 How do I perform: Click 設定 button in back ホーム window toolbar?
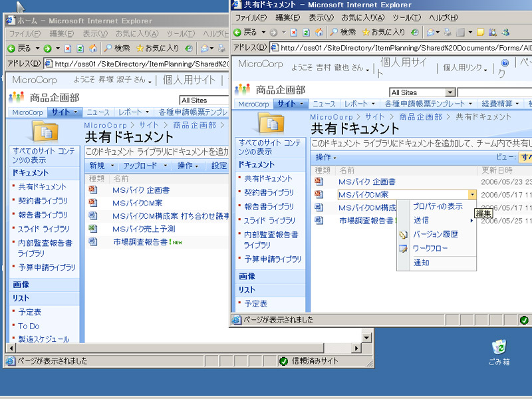(x=219, y=166)
